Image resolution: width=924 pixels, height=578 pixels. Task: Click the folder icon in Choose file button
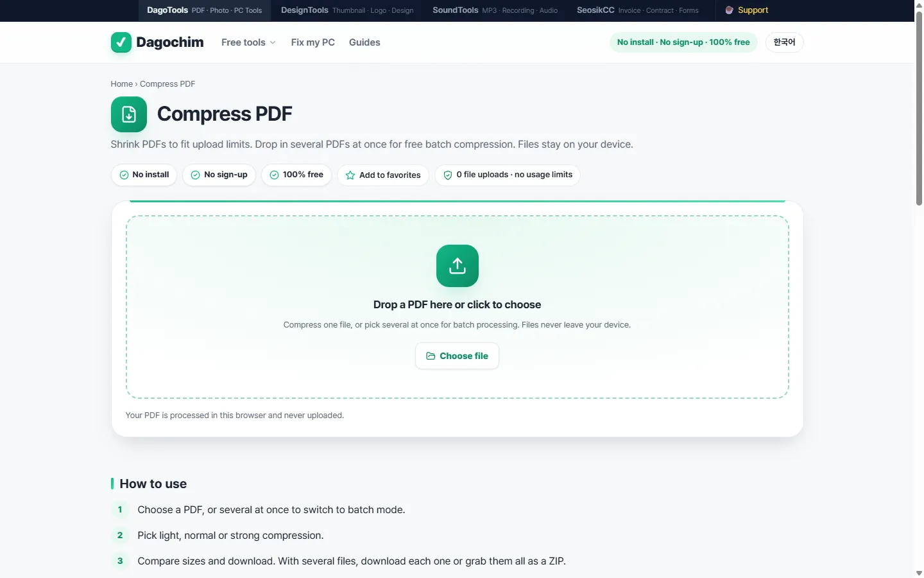click(x=431, y=356)
